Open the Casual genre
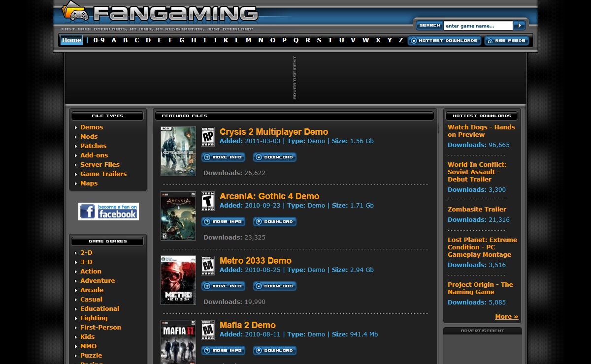This screenshot has width=591, height=364. click(x=92, y=299)
